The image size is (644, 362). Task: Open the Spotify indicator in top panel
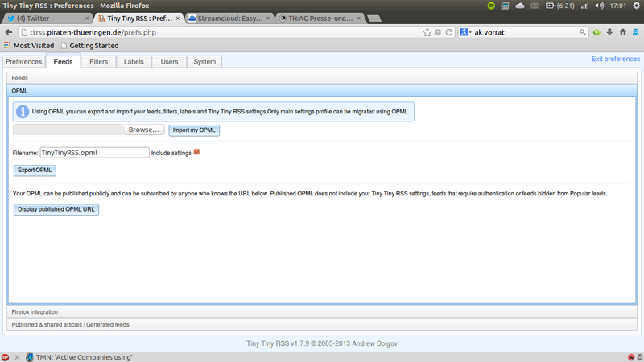491,6
